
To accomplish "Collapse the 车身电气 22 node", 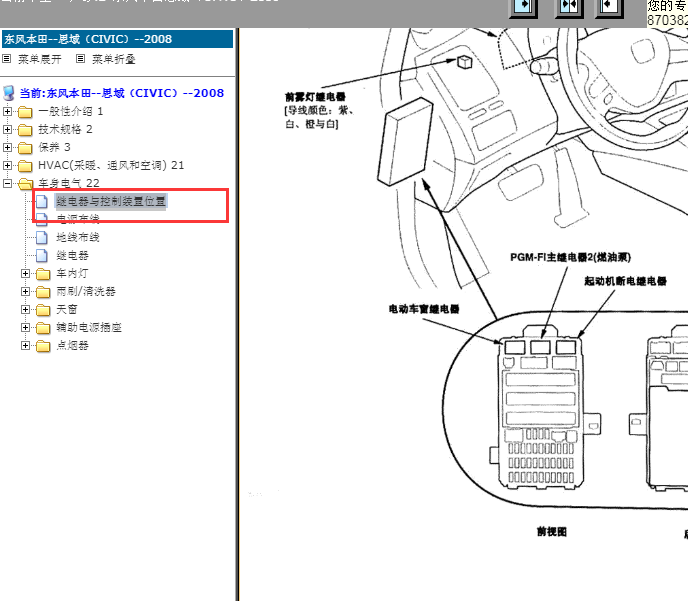I will [x=7, y=183].
